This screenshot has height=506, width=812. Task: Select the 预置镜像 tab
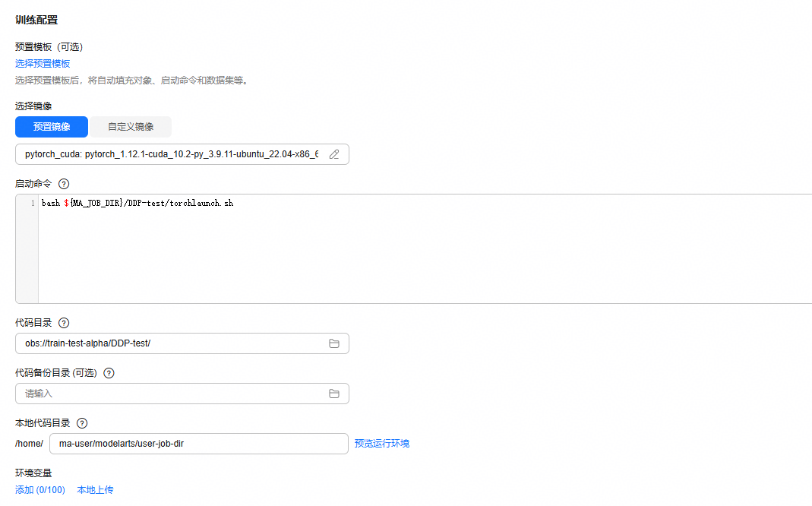52,127
